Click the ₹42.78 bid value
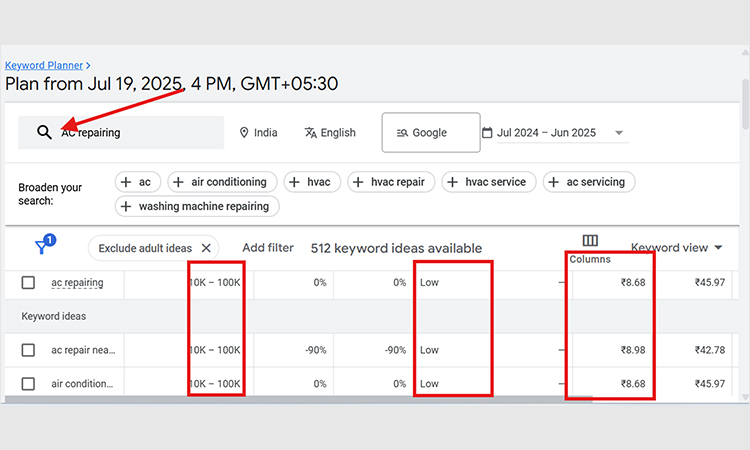The width and height of the screenshot is (750, 450). coord(710,350)
